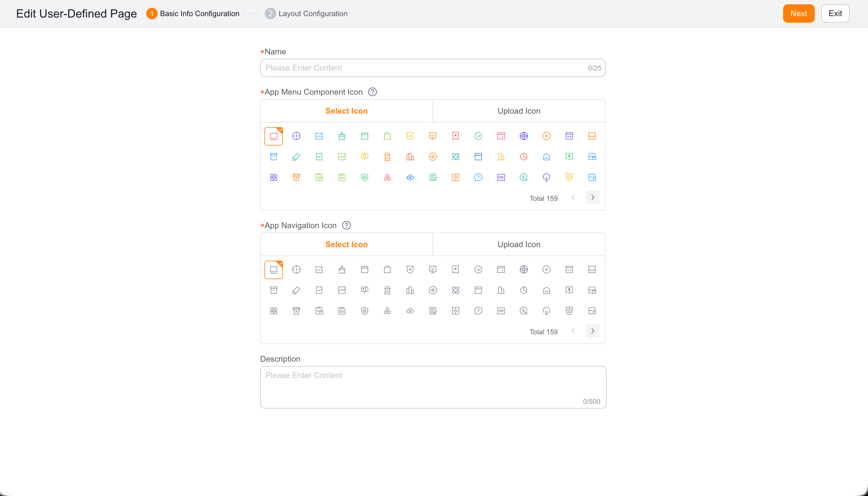
Task: Go to next page of App Navigation icons
Action: (593, 331)
